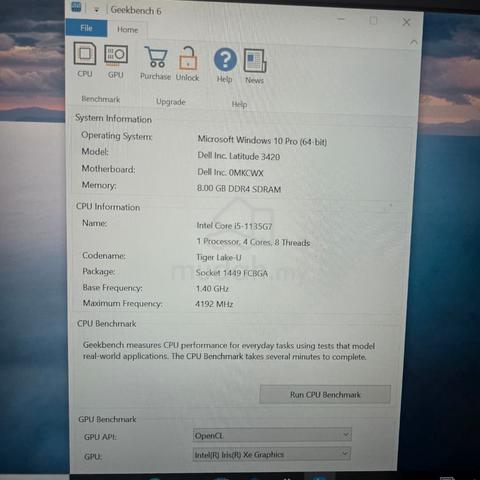480x480 pixels.
Task: Close the Geekbench 6 window
Action: (x=406, y=22)
